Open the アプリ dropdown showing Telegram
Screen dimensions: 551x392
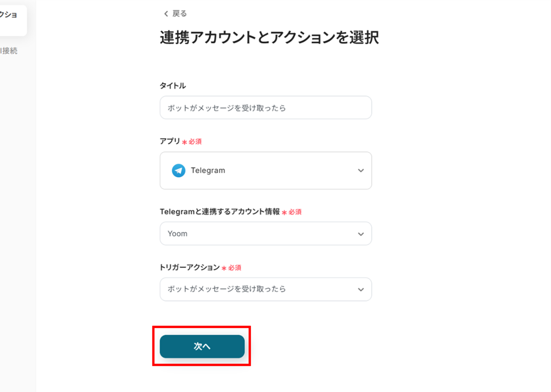pyautogui.click(x=266, y=170)
